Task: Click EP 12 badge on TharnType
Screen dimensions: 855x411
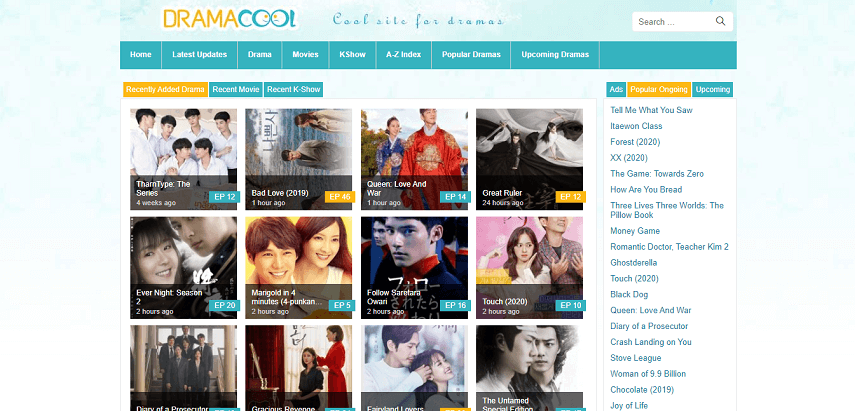Action: coord(225,197)
